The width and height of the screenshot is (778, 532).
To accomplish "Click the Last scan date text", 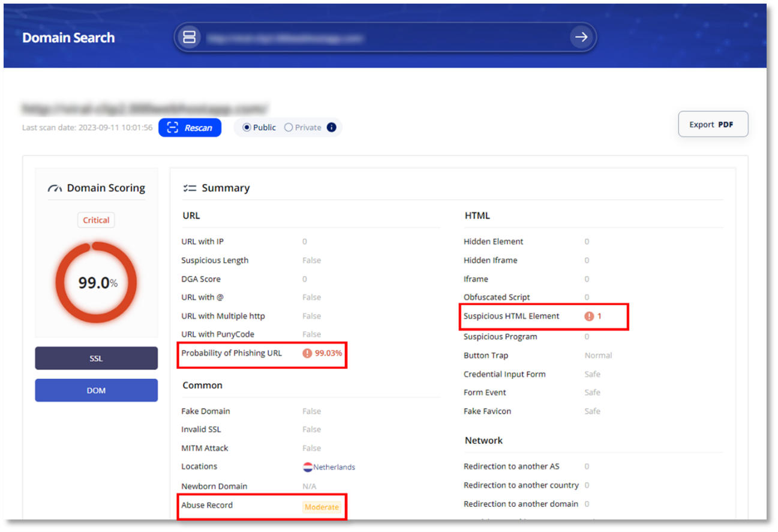I will 87,128.
